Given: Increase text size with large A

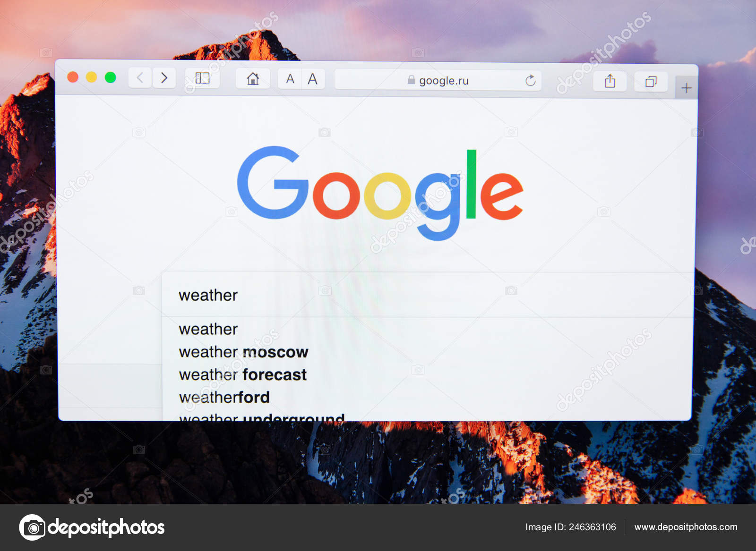Looking at the screenshot, I should (312, 79).
